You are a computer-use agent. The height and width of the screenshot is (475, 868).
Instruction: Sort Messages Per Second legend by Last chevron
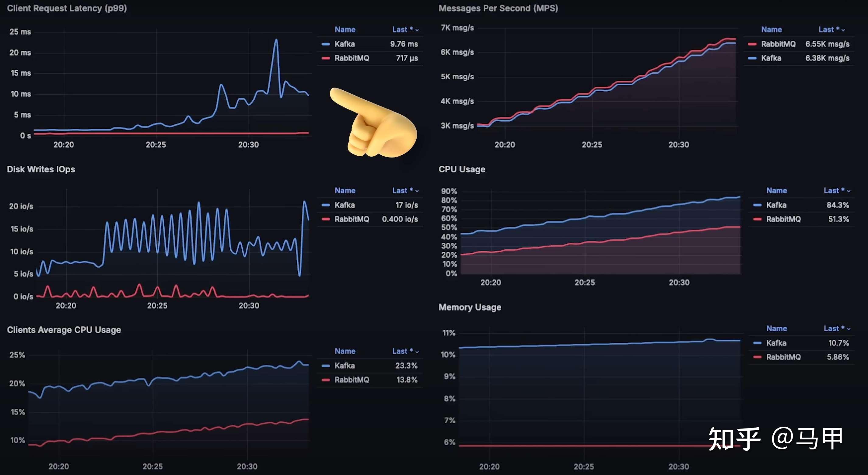point(843,30)
